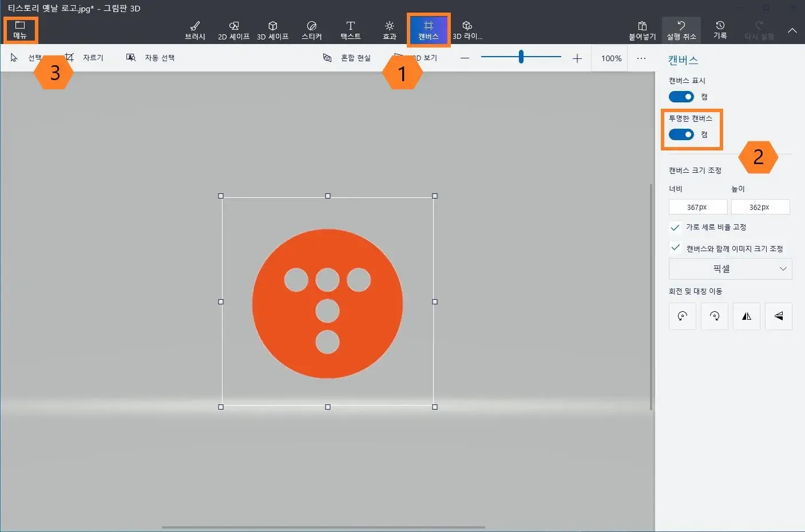Open the 기록 history panel
Image resolution: width=805 pixels, height=532 pixels.
(720, 30)
